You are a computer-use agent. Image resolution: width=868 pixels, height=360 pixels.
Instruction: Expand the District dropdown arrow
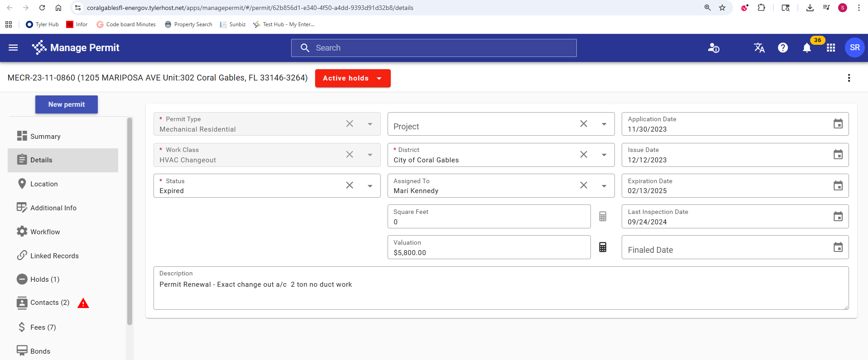(604, 155)
